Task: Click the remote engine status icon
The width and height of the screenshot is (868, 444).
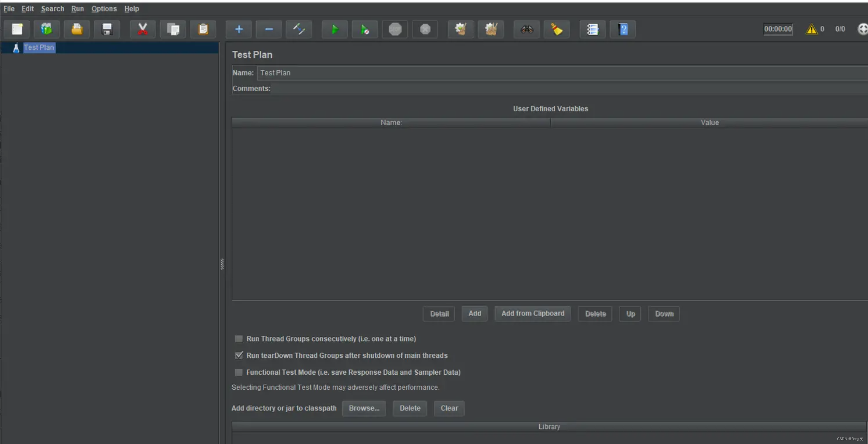Action: [x=863, y=29]
